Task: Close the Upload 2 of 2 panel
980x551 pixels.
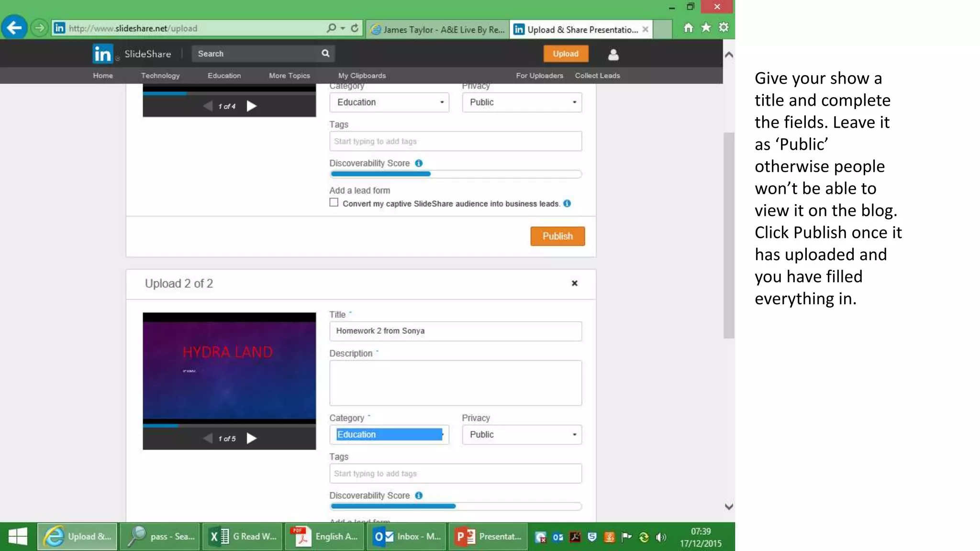Action: [575, 283]
